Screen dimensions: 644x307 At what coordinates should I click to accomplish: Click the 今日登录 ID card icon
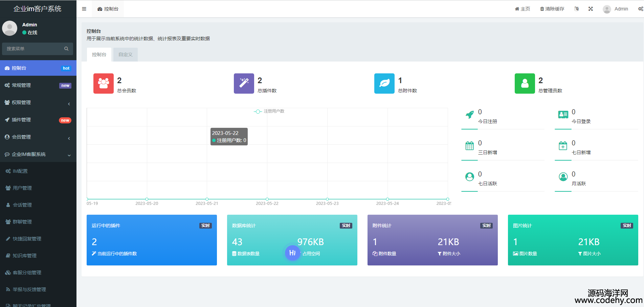[x=563, y=115]
